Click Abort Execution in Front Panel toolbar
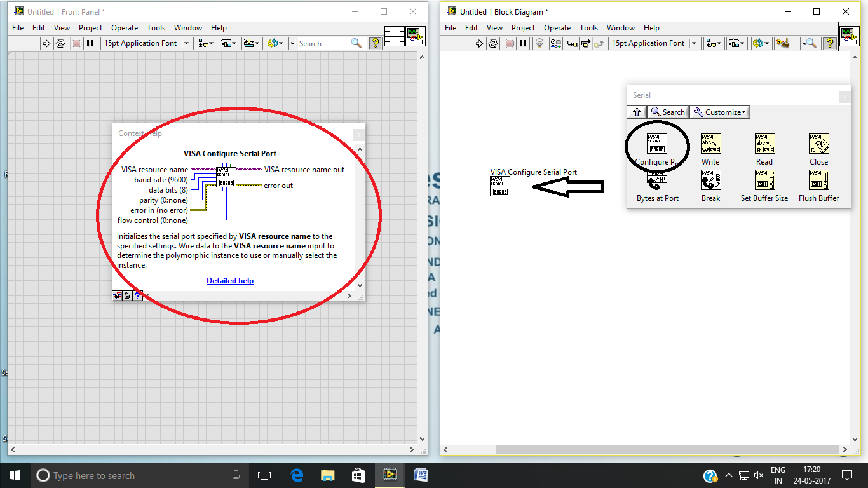This screenshot has height=488, width=868. click(x=76, y=43)
